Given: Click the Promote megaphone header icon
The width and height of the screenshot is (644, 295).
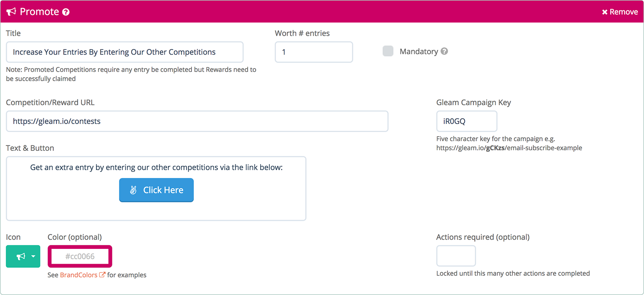Looking at the screenshot, I should coord(11,12).
